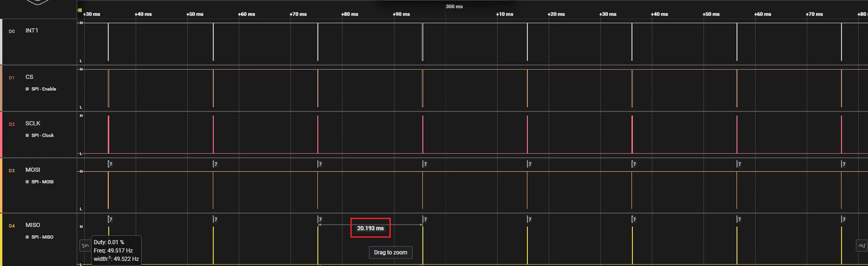Click the 20.193 ms measurement label

370,228
